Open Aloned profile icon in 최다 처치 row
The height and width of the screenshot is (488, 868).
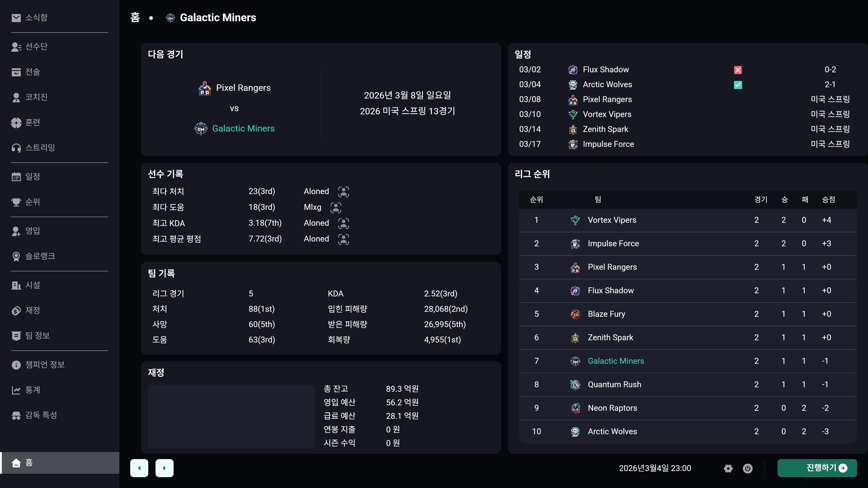point(343,192)
